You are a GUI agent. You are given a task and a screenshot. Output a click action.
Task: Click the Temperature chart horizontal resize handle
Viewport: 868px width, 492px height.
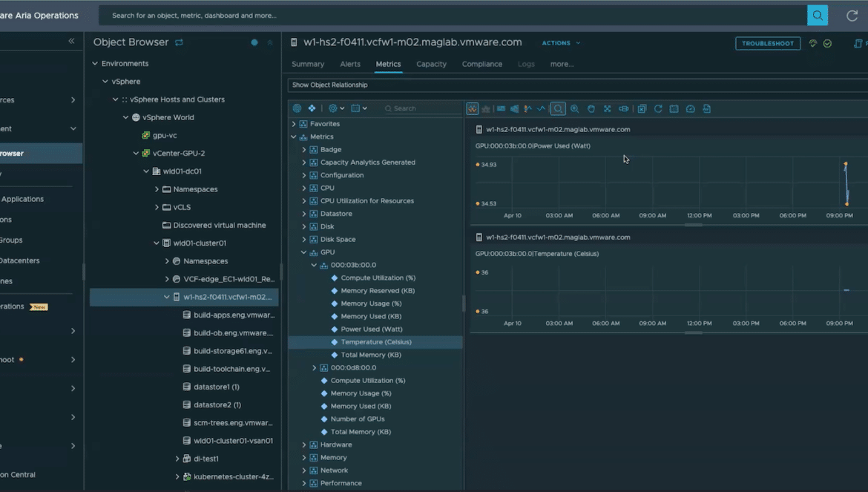[x=693, y=332]
